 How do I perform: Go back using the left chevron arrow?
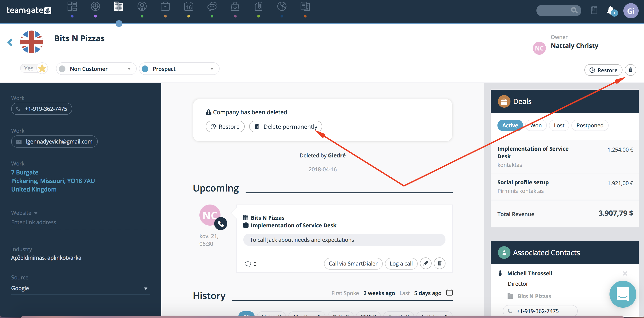10,42
